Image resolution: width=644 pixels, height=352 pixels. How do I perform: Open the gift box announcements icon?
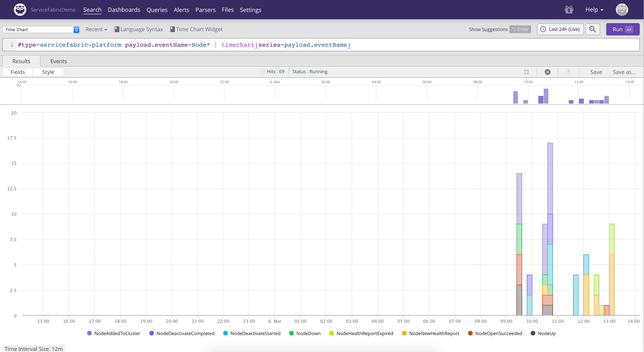click(x=569, y=10)
